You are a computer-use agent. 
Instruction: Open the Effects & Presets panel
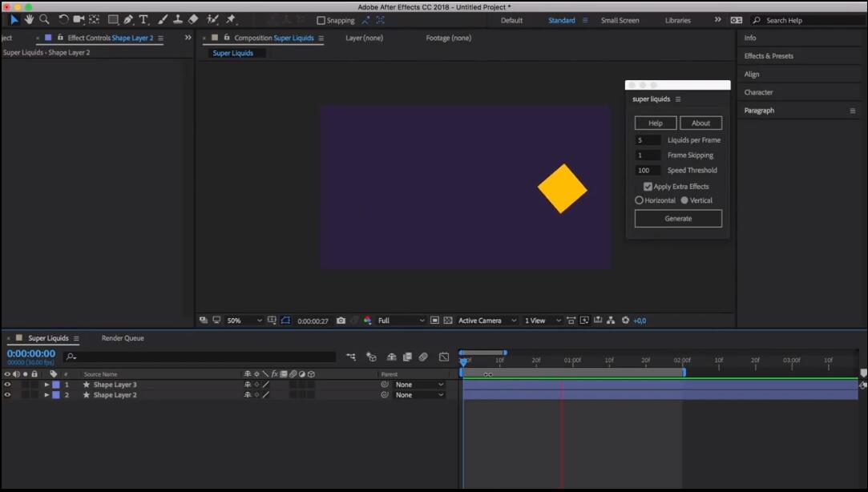769,56
